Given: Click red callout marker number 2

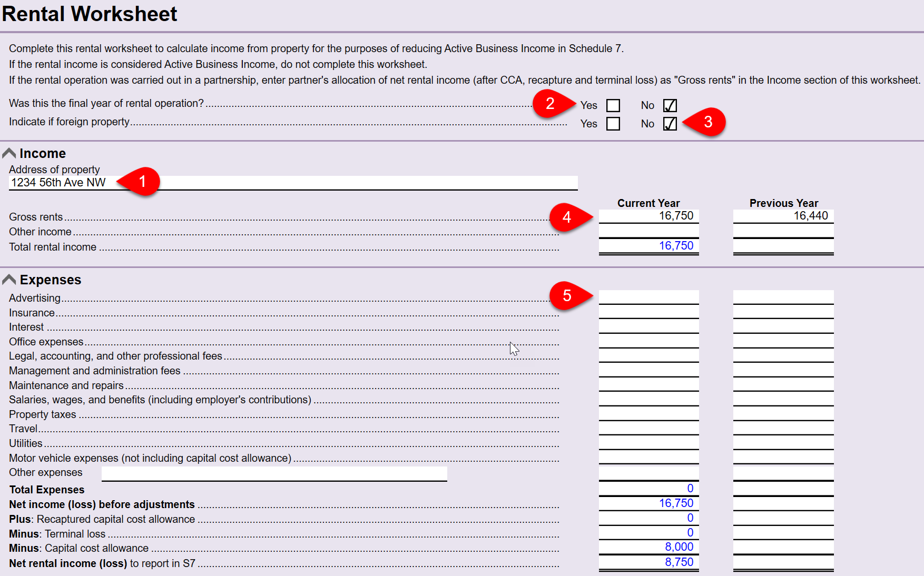Looking at the screenshot, I should (x=550, y=104).
